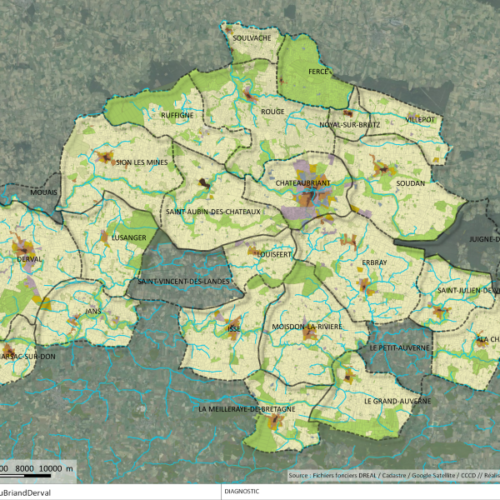Click the MARSAC-SUR-DON label
Image resolution: width=500 pixels, height=500 pixels.
click(x=28, y=356)
